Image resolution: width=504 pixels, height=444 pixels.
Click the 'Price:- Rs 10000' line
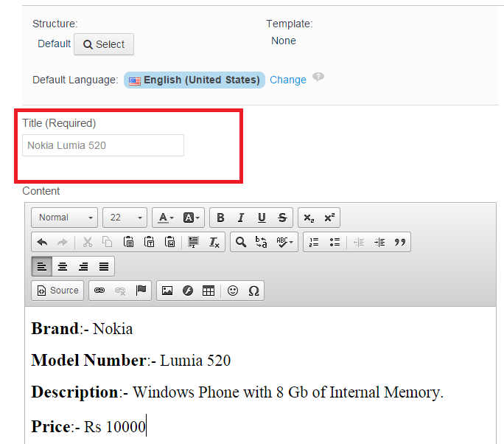pyautogui.click(x=88, y=426)
